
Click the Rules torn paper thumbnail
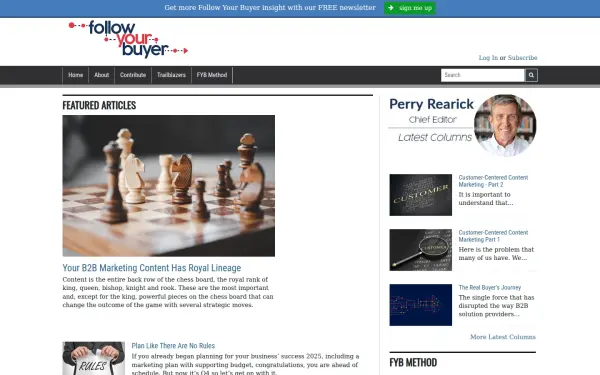[x=94, y=359]
